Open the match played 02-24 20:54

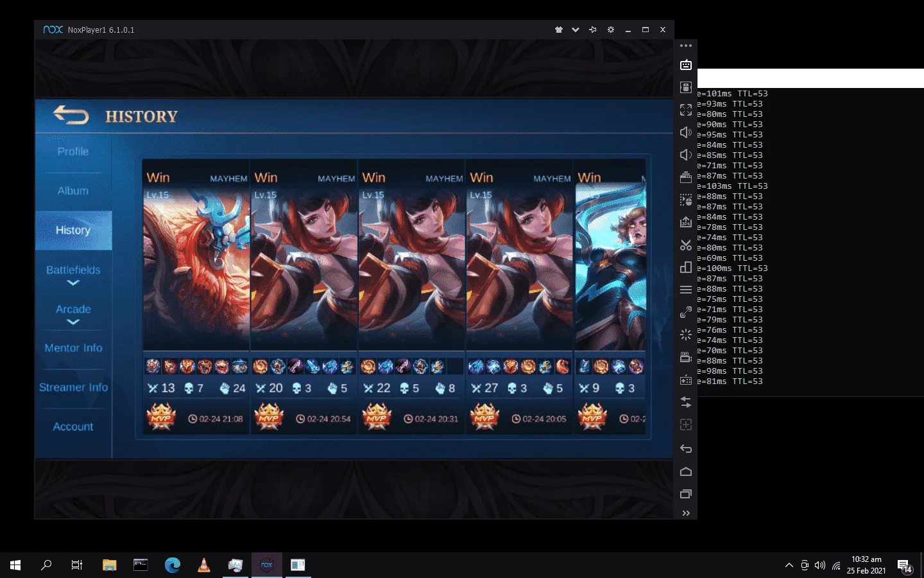304,297
